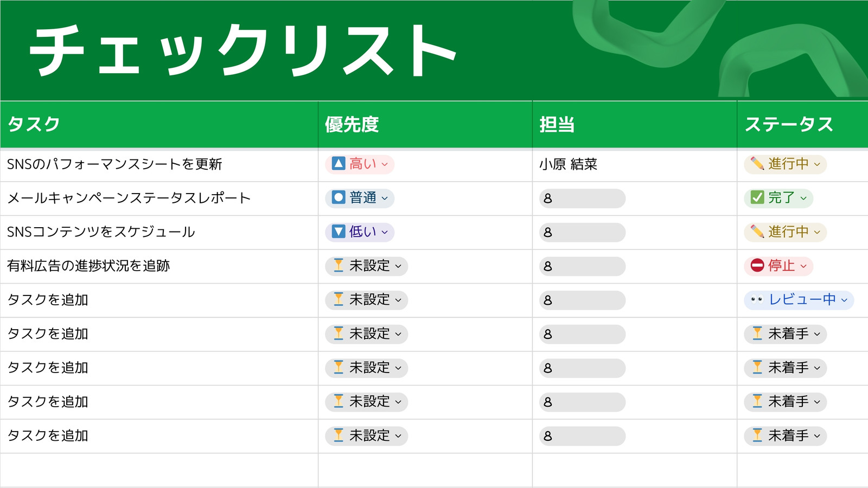Open the 低い priority dropdown
This screenshot has height=488, width=868.
coord(385,232)
